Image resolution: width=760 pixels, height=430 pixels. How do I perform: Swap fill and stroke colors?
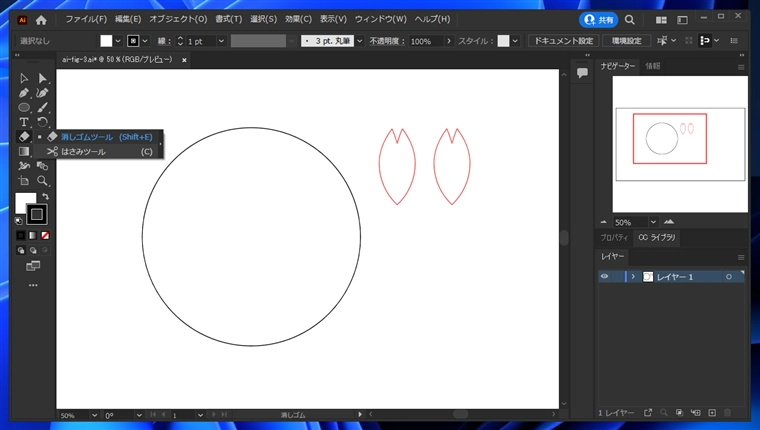[x=45, y=196]
